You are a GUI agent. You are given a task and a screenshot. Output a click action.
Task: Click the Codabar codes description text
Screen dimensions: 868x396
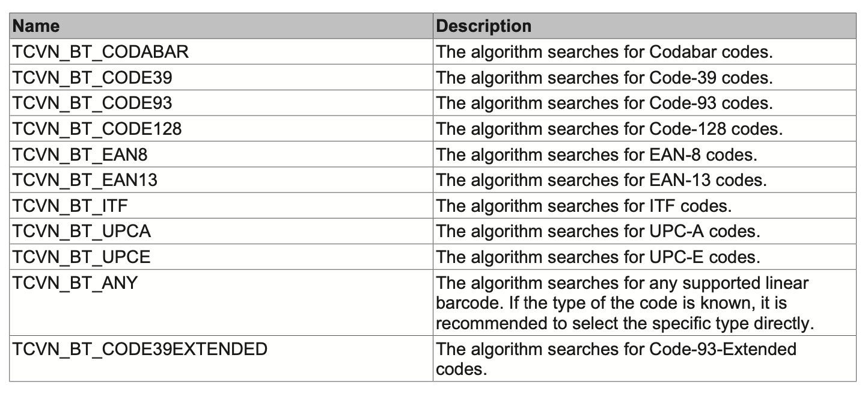pos(605,52)
